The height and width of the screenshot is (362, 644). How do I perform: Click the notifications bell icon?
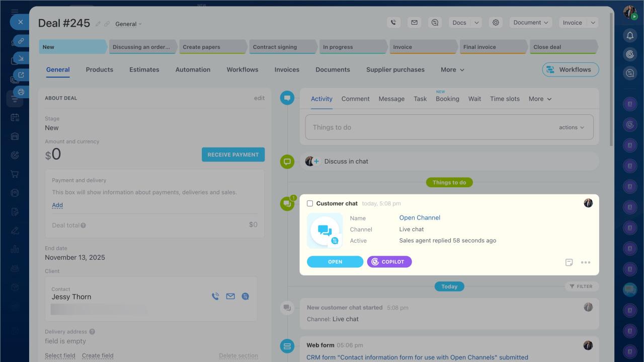click(x=629, y=35)
